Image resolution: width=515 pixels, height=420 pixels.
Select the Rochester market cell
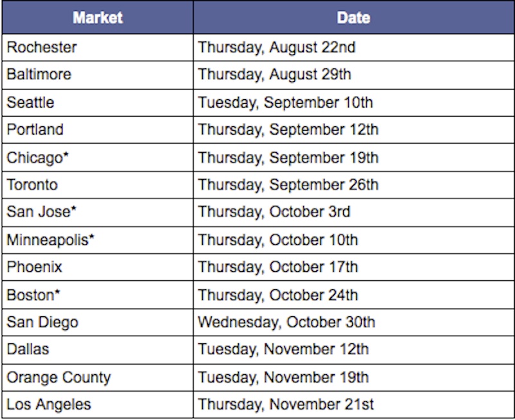click(98, 47)
